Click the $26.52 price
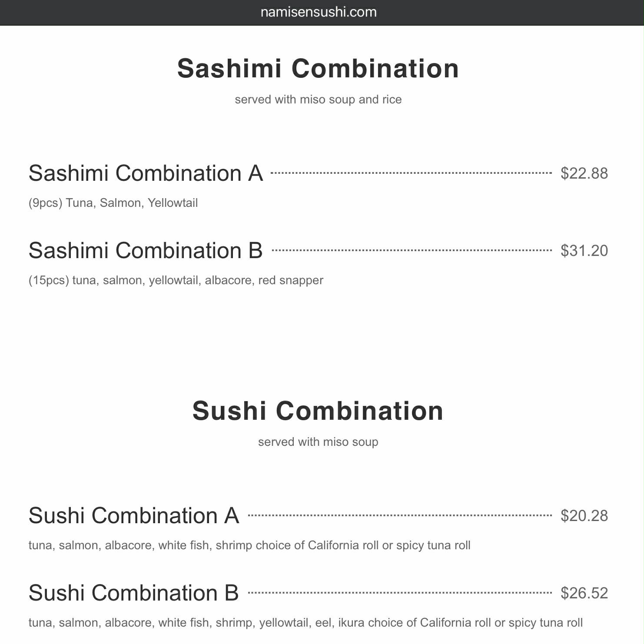Screen dimensions: 644x644 (584, 593)
